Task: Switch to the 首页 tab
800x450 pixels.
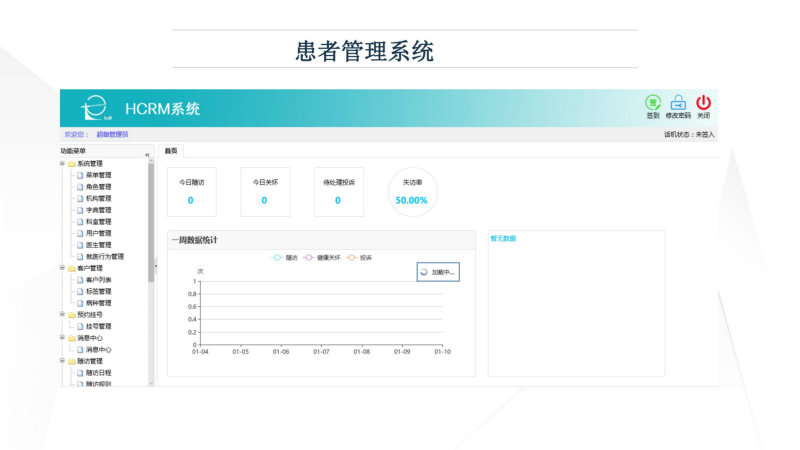Action: pos(171,151)
